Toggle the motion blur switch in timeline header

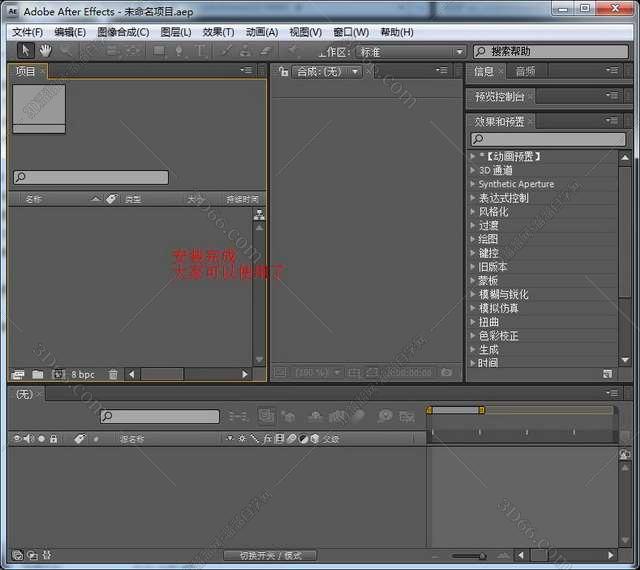point(291,439)
